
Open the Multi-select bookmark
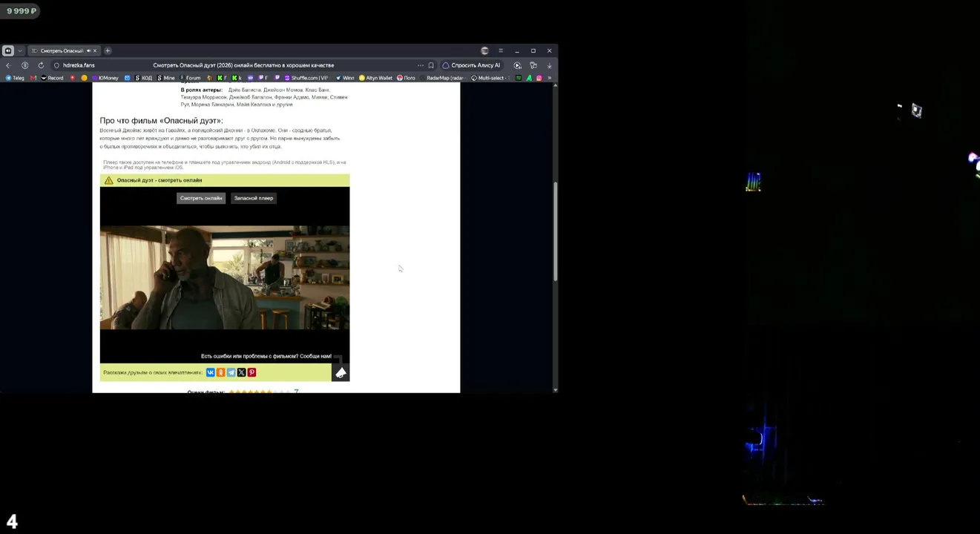[490, 78]
